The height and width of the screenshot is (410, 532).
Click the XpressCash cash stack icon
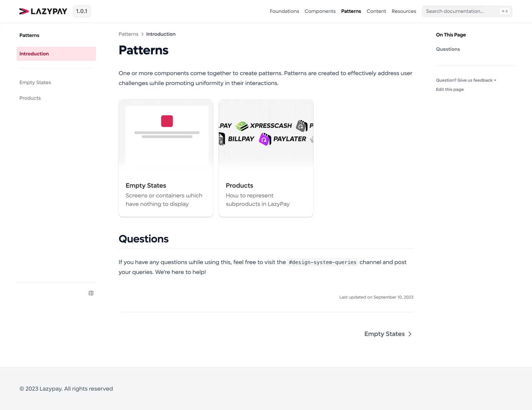click(242, 126)
